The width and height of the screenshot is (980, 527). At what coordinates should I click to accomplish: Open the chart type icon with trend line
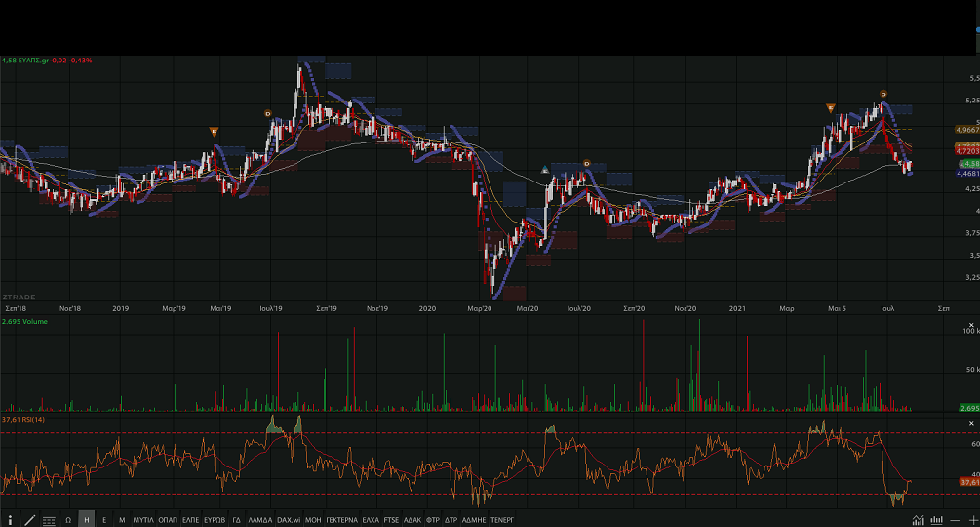click(918, 520)
